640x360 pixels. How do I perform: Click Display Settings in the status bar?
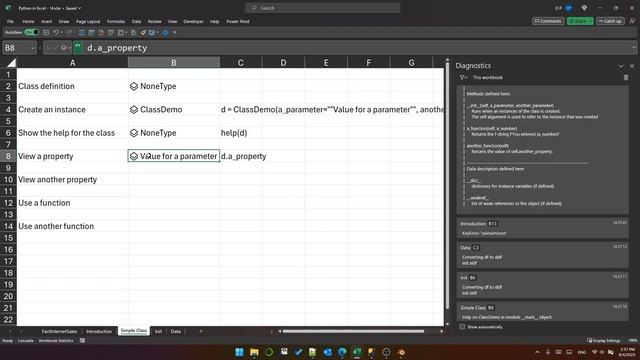click(604, 340)
